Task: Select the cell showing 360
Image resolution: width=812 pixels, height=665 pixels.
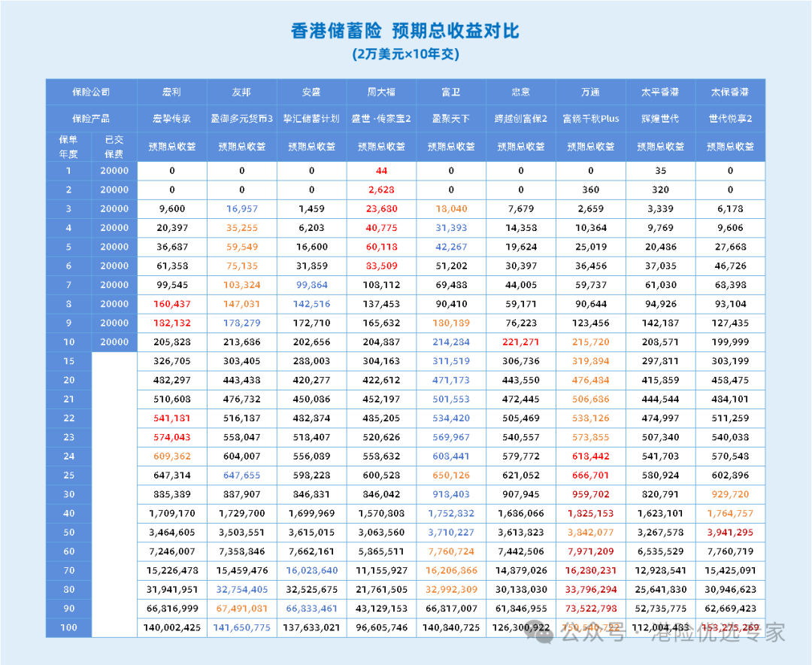Action: 591,190
